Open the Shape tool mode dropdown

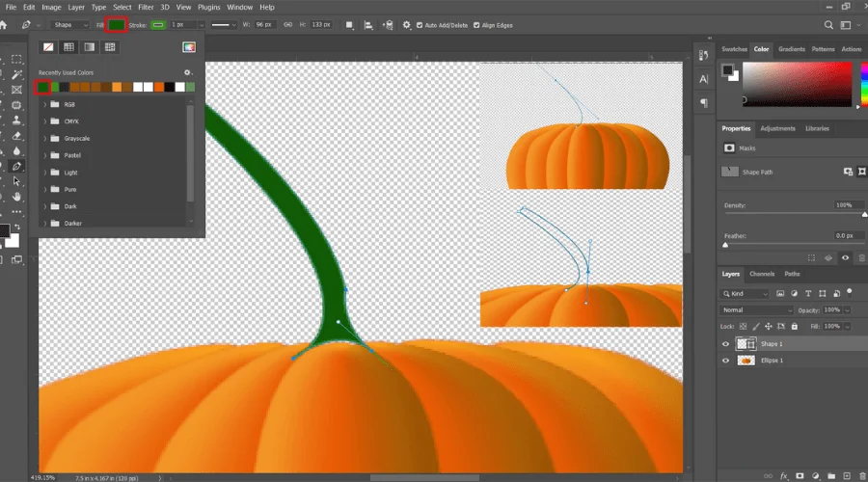tap(69, 25)
